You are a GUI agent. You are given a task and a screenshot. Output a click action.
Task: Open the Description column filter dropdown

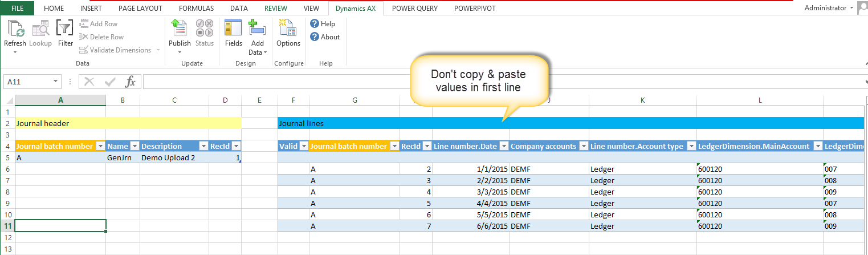click(203, 147)
